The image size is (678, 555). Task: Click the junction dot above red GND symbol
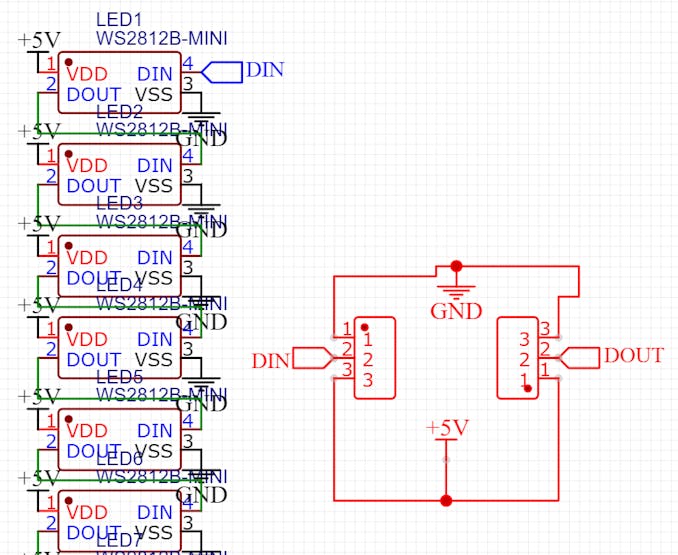[x=456, y=266]
